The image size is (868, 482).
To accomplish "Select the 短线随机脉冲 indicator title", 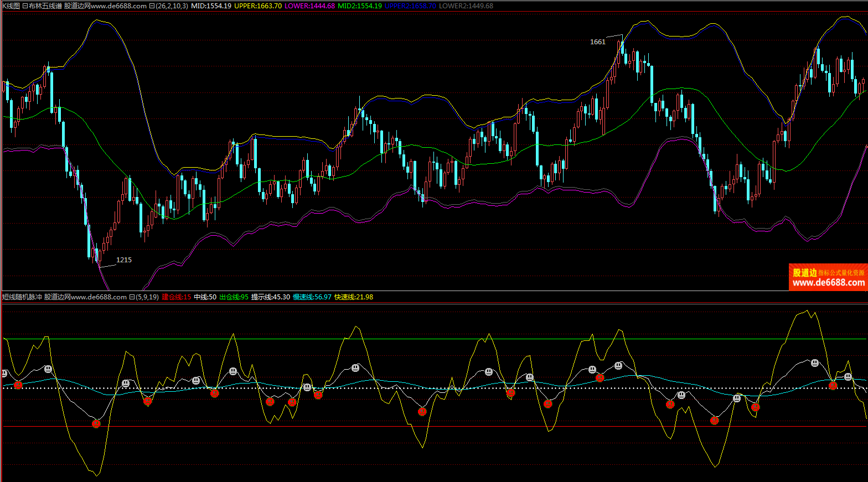I will [22, 297].
